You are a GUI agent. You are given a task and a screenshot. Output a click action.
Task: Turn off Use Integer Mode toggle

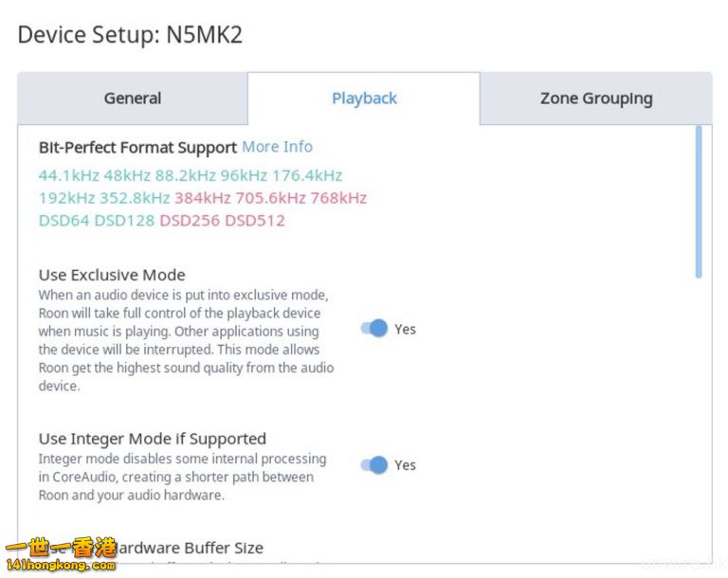374,465
